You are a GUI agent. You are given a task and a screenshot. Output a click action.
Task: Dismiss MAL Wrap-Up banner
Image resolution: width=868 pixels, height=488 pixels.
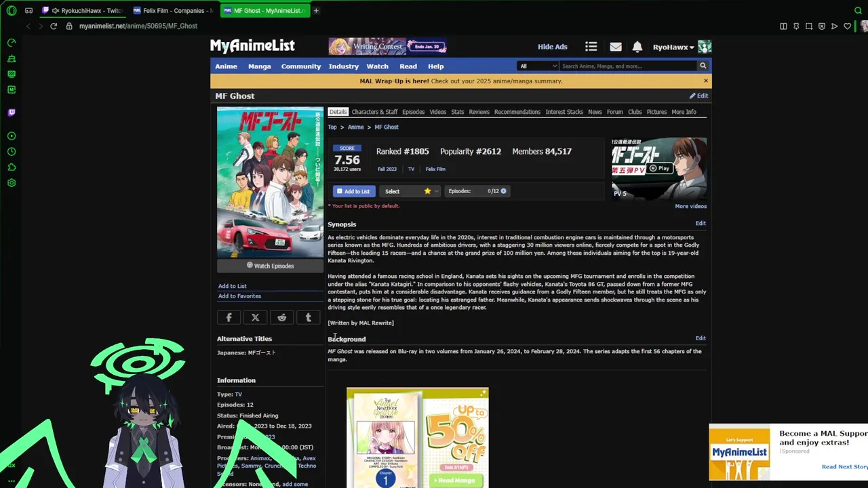(x=705, y=81)
